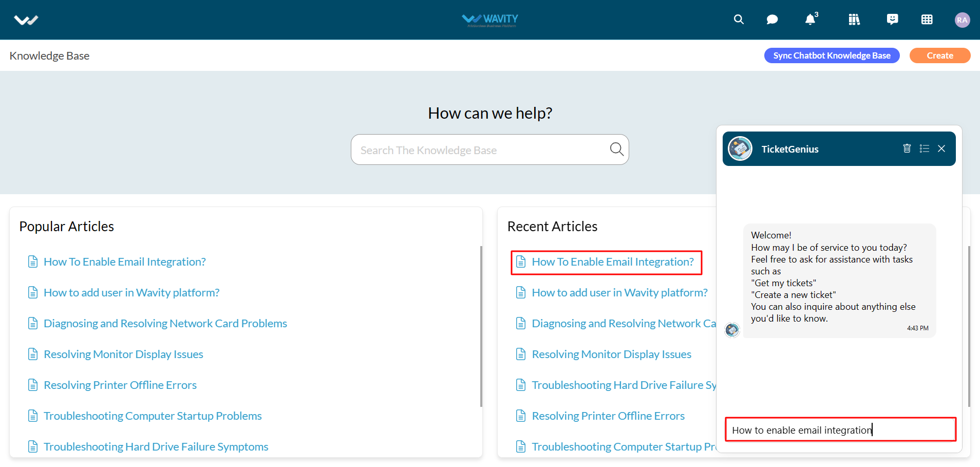Open the apps grid icon in the header
This screenshot has height=467, width=980.
[927, 20]
